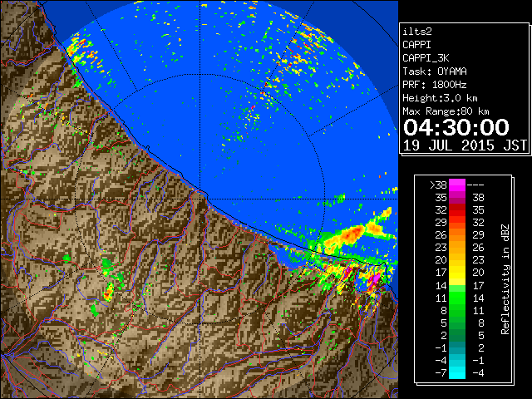
Task: Click the yellow 17–20 dBZ legend swatch
Action: click(456, 273)
